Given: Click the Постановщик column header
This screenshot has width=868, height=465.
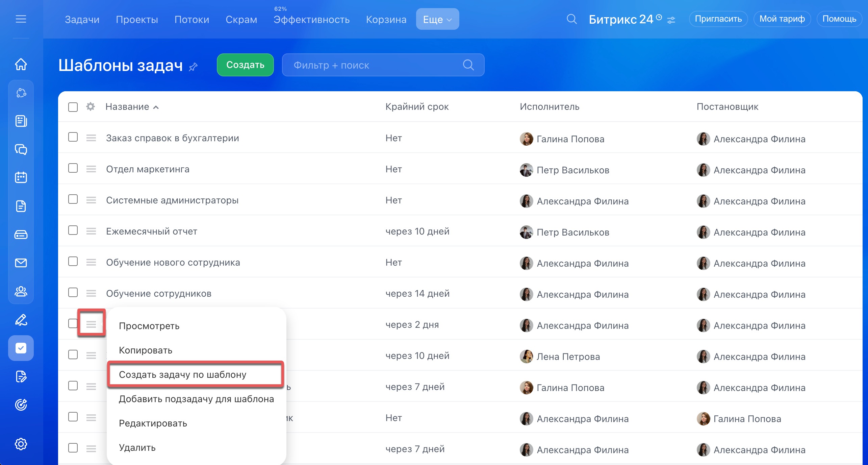Looking at the screenshot, I should pyautogui.click(x=727, y=107).
